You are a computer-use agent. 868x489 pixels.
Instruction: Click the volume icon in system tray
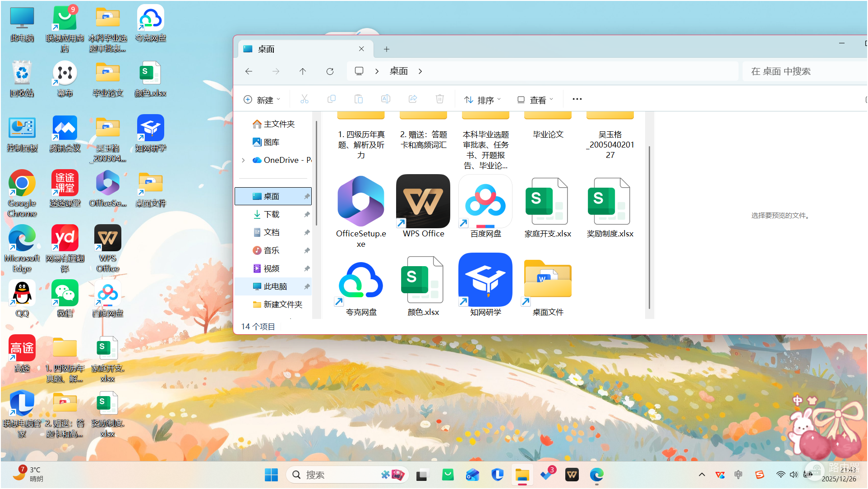click(x=794, y=474)
